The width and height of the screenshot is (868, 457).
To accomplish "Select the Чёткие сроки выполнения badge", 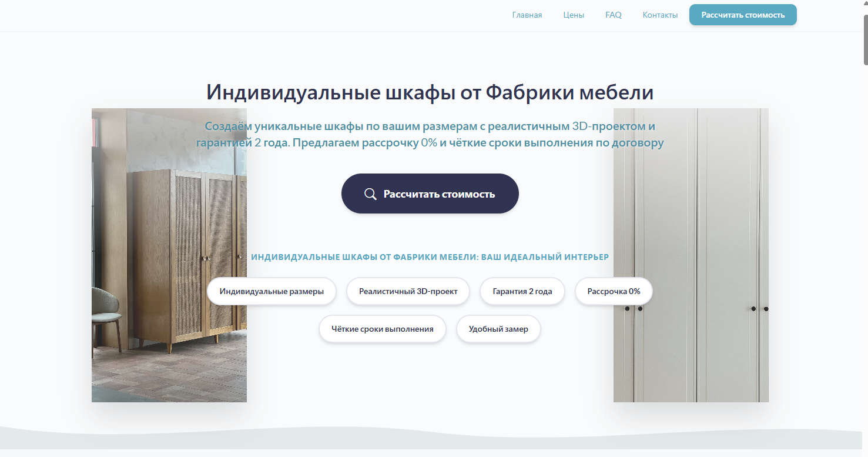I will (x=383, y=329).
